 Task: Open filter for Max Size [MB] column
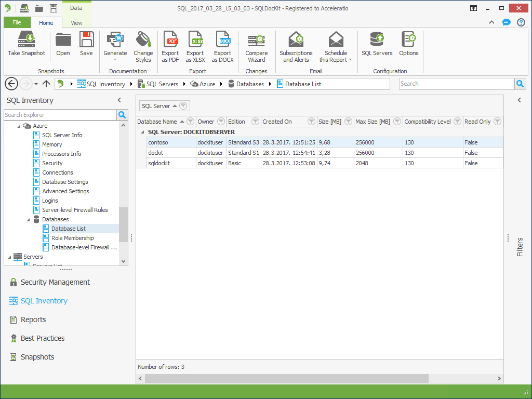tap(397, 122)
